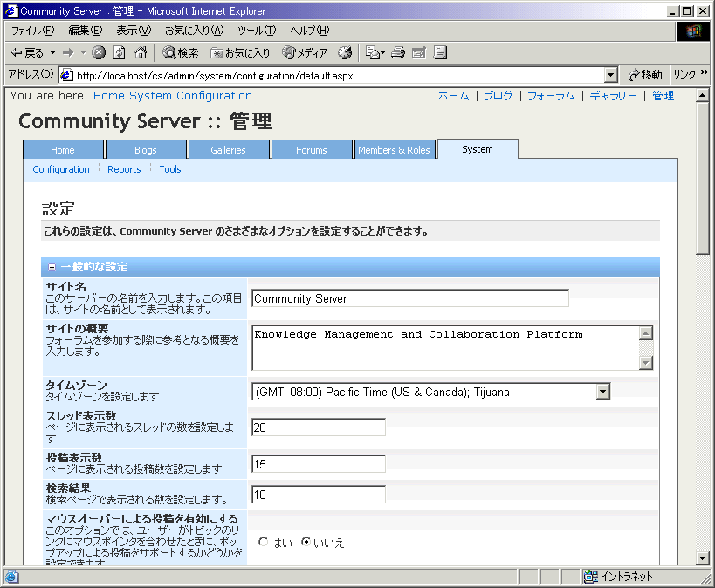Click the ギャラリー top navigation link
Image resolution: width=715 pixels, height=588 pixels.
613,96
